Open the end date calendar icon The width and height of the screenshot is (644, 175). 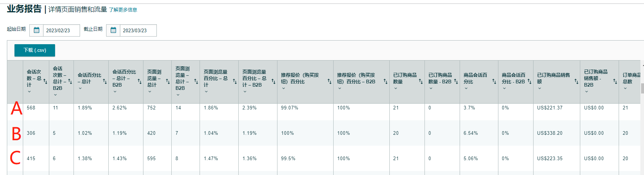pyautogui.click(x=113, y=30)
